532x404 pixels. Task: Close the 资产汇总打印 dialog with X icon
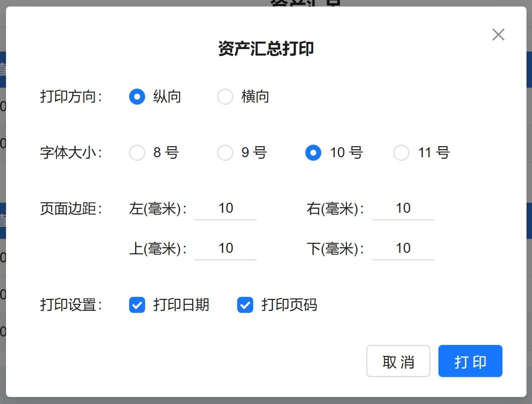[x=498, y=35]
